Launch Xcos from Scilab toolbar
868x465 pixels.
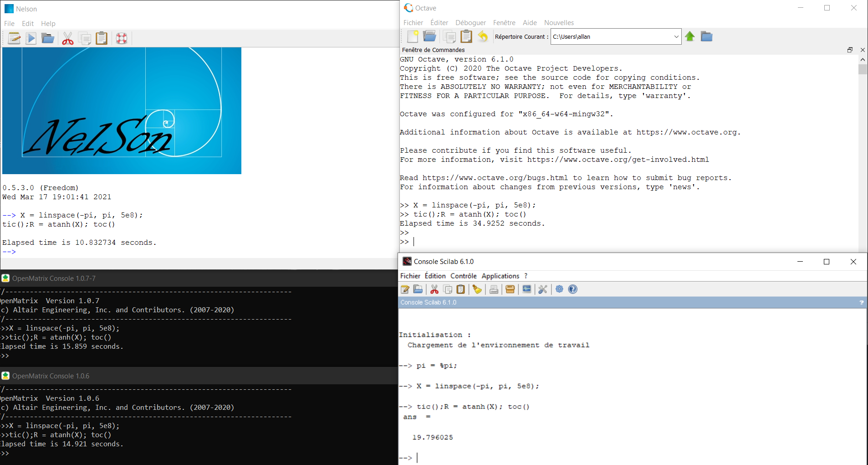[526, 289]
